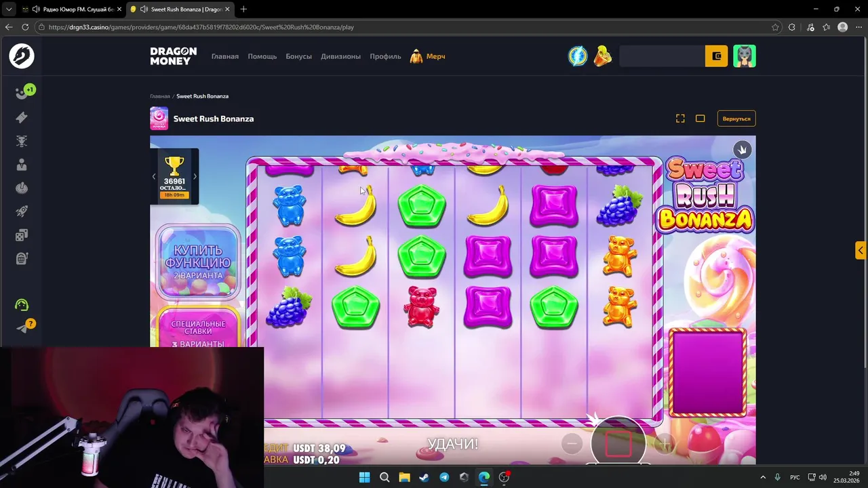
Task: Switch РУС keyboard language
Action: (x=795, y=477)
